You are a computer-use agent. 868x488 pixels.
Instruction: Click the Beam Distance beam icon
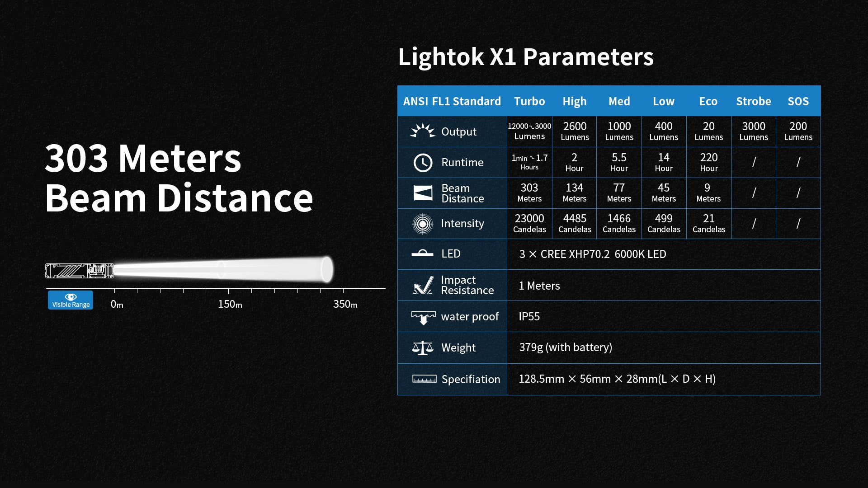pyautogui.click(x=423, y=193)
